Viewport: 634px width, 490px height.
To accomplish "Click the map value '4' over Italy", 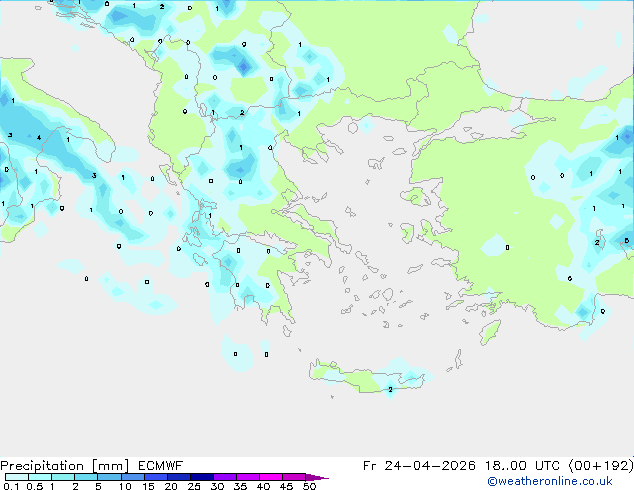I will point(39,137).
